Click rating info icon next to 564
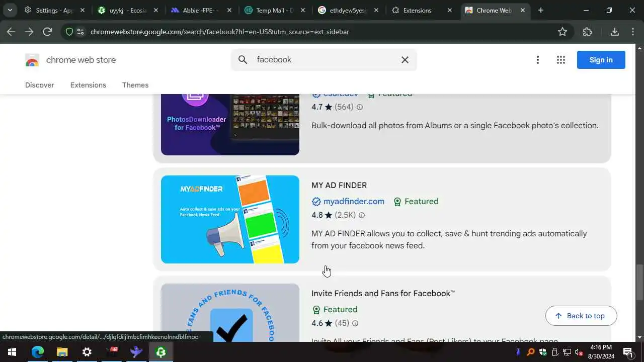The width and height of the screenshot is (644, 362). coord(359,107)
